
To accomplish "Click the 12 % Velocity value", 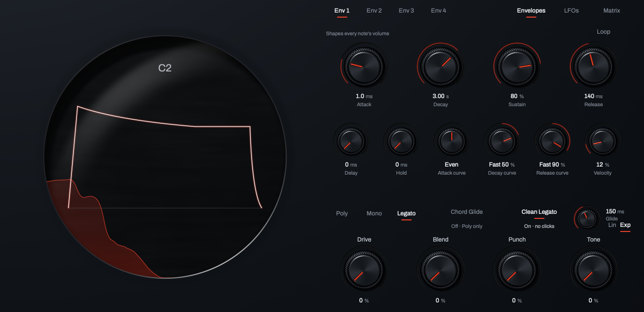I will click(603, 165).
